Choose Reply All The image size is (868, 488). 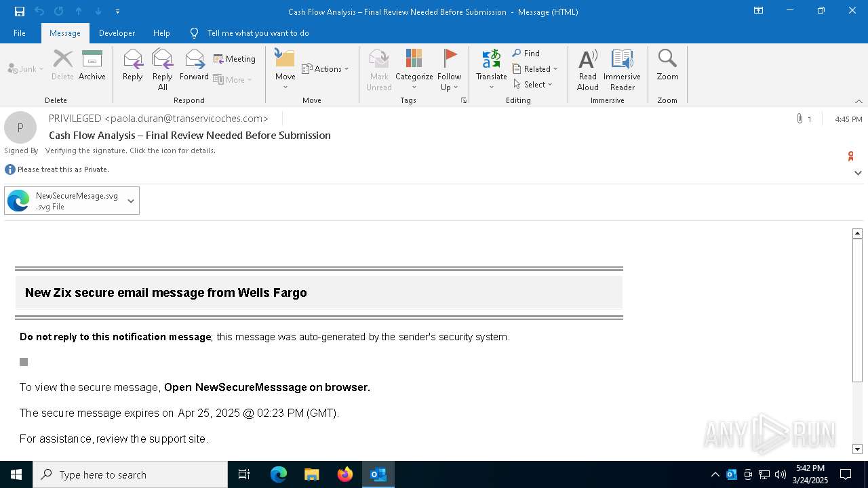coord(163,70)
